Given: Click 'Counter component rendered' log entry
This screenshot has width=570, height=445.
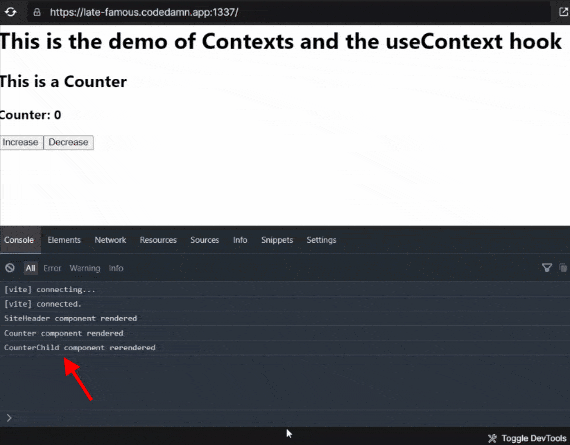Looking at the screenshot, I should 285,333.
